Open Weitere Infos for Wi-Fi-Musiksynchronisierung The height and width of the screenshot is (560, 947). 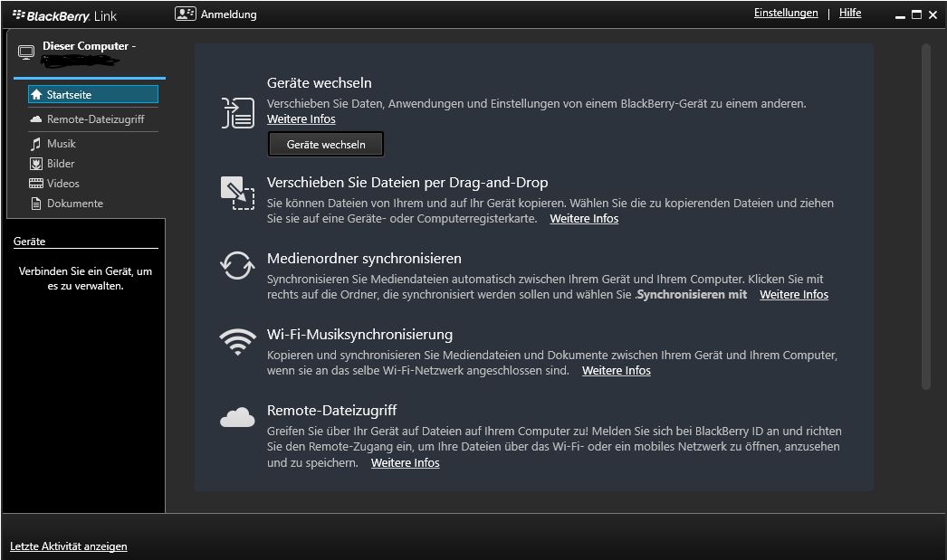pos(616,371)
